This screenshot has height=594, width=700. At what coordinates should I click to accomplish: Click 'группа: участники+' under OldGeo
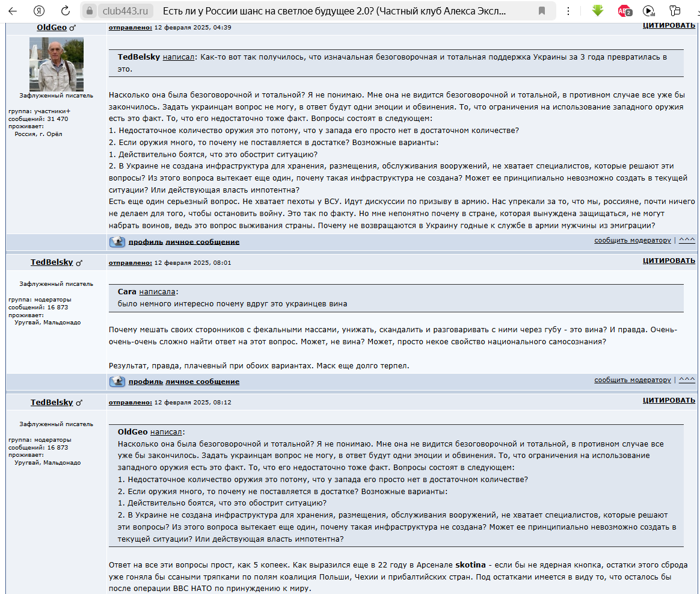(x=39, y=111)
